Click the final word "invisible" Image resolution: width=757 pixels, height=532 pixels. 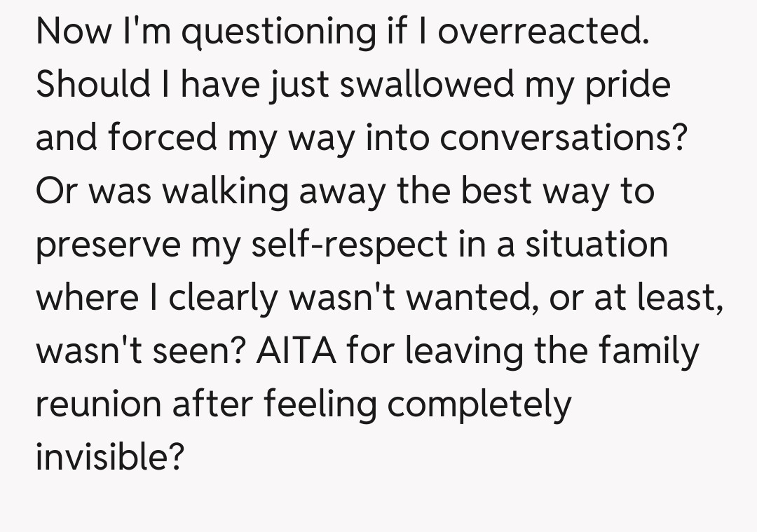click(109, 458)
